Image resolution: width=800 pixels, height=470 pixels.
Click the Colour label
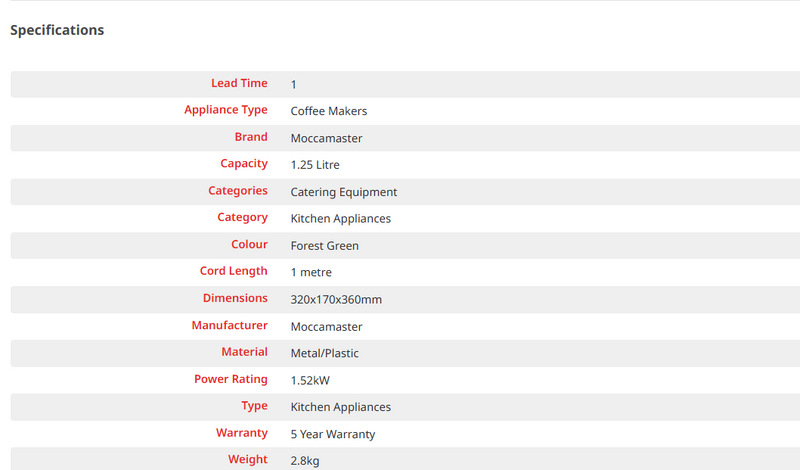click(x=249, y=244)
